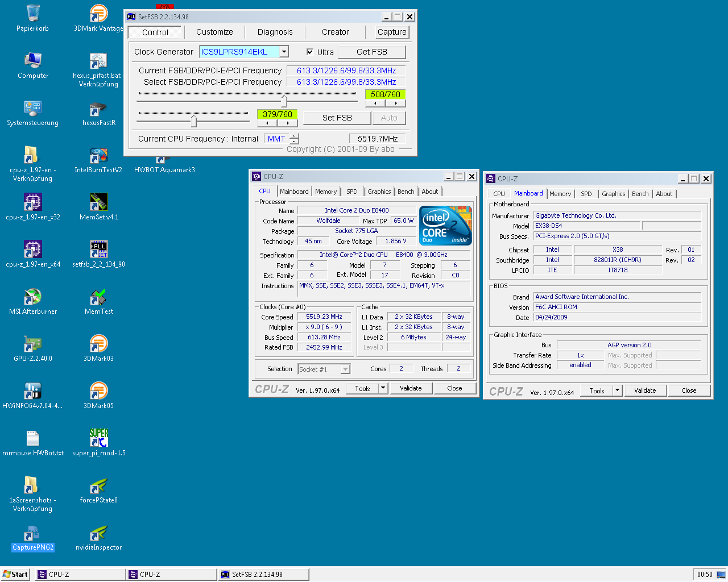Switch to Customize tab in SetFSB
The width and height of the screenshot is (728, 582).
click(x=214, y=32)
